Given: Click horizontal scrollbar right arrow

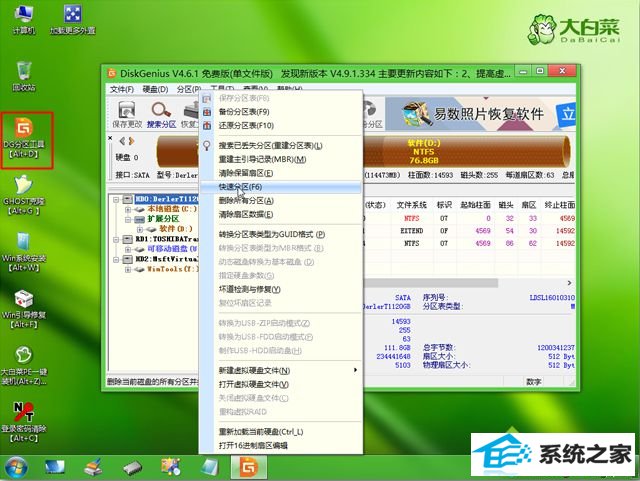Looking at the screenshot, I should click(569, 283).
